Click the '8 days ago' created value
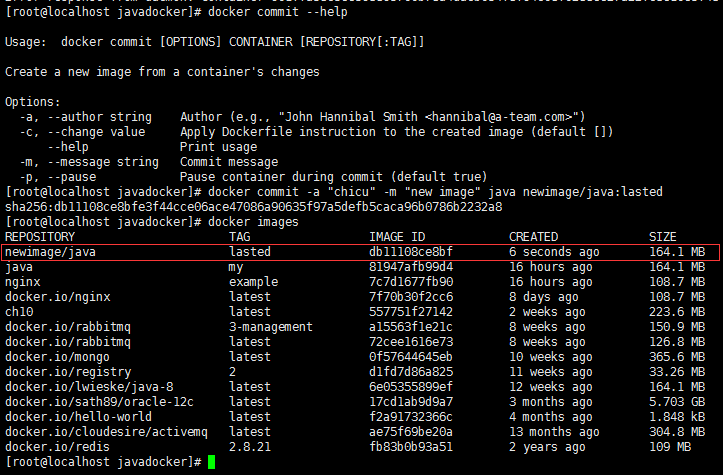This screenshot has width=723, height=475. pyautogui.click(x=544, y=297)
